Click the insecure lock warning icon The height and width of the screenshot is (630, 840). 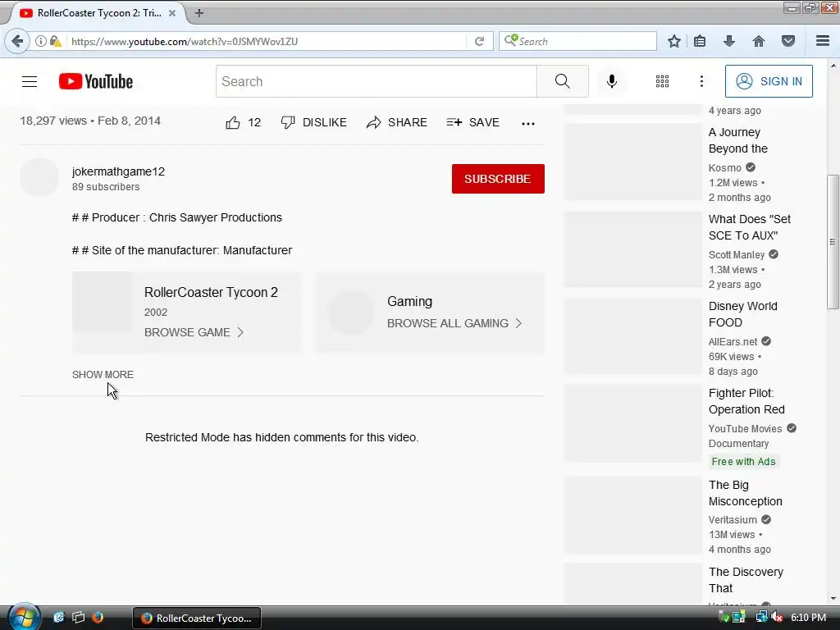pos(56,41)
